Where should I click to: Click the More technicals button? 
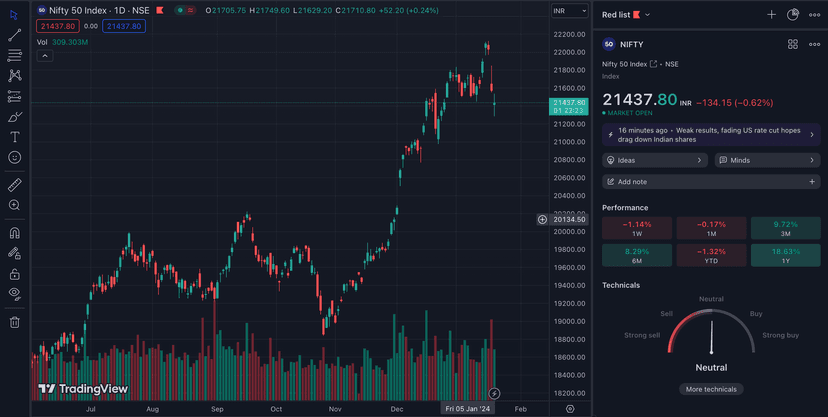tap(711, 389)
